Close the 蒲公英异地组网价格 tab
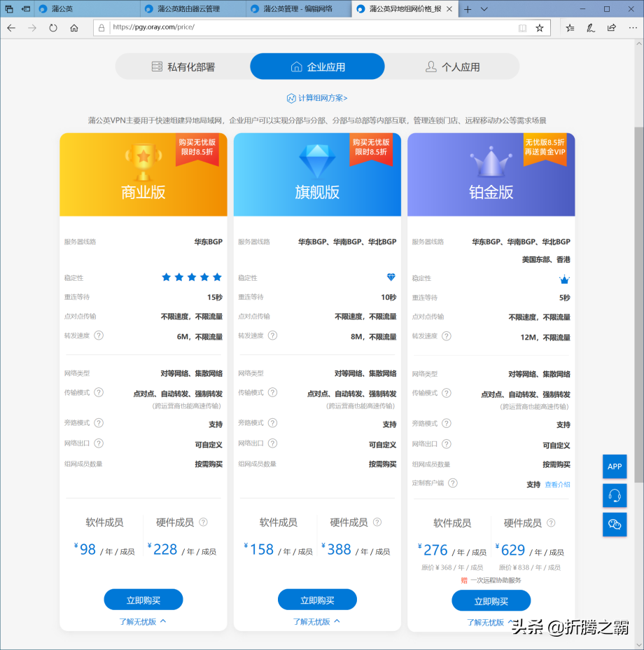644x650 pixels. (x=449, y=8)
